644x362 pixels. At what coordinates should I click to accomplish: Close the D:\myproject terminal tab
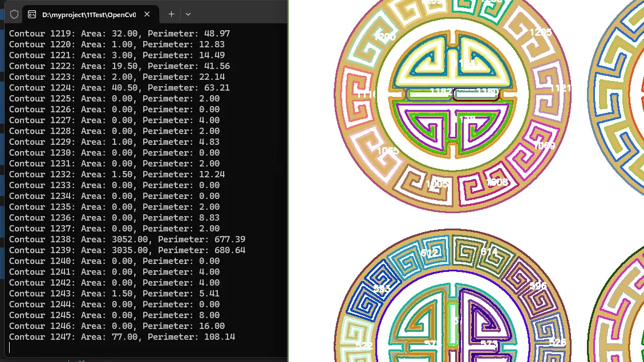tap(148, 14)
